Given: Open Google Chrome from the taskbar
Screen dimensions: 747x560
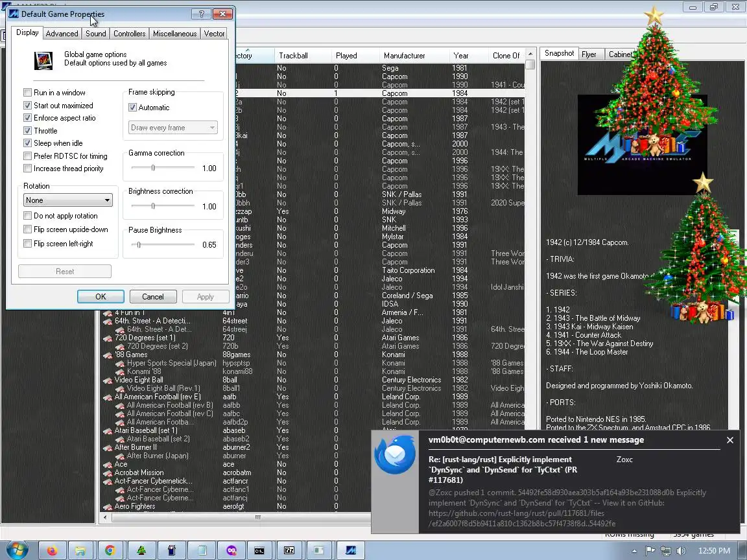Looking at the screenshot, I should pos(110,551).
